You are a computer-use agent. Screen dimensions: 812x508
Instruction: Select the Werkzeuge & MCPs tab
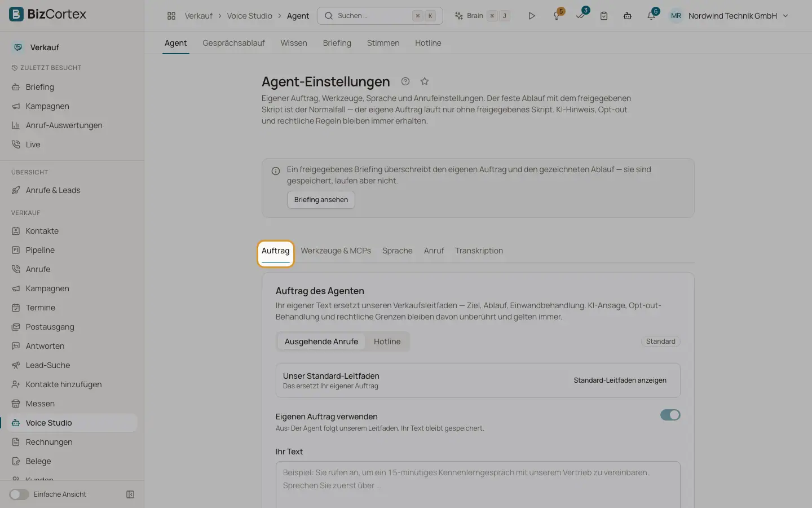point(336,251)
